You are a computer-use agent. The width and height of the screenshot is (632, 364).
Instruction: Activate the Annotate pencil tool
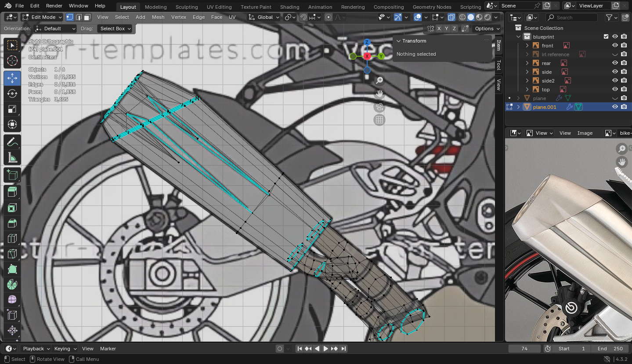[12, 142]
